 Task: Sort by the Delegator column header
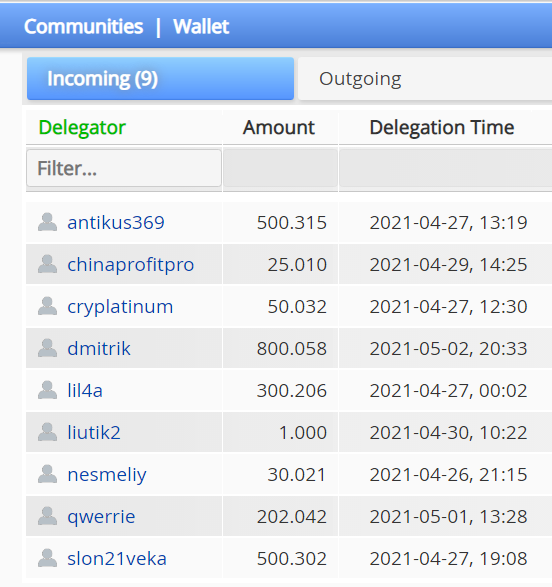tap(82, 127)
